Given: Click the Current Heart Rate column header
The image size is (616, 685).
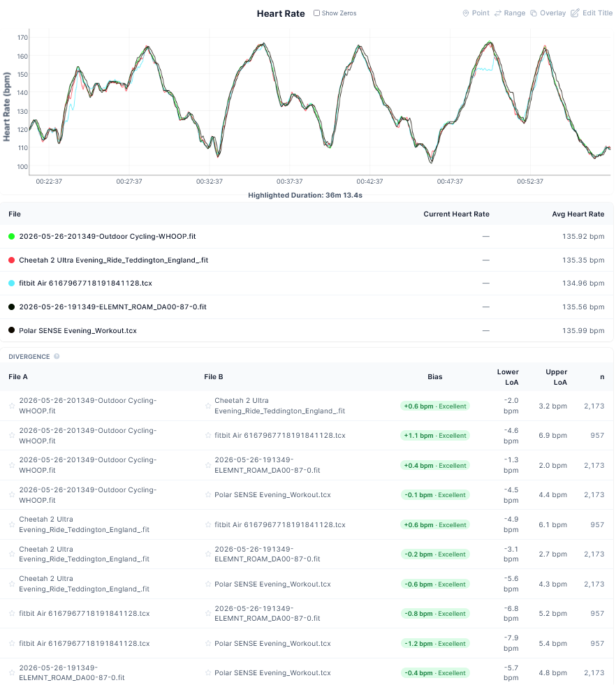Looking at the screenshot, I should click(x=456, y=214).
